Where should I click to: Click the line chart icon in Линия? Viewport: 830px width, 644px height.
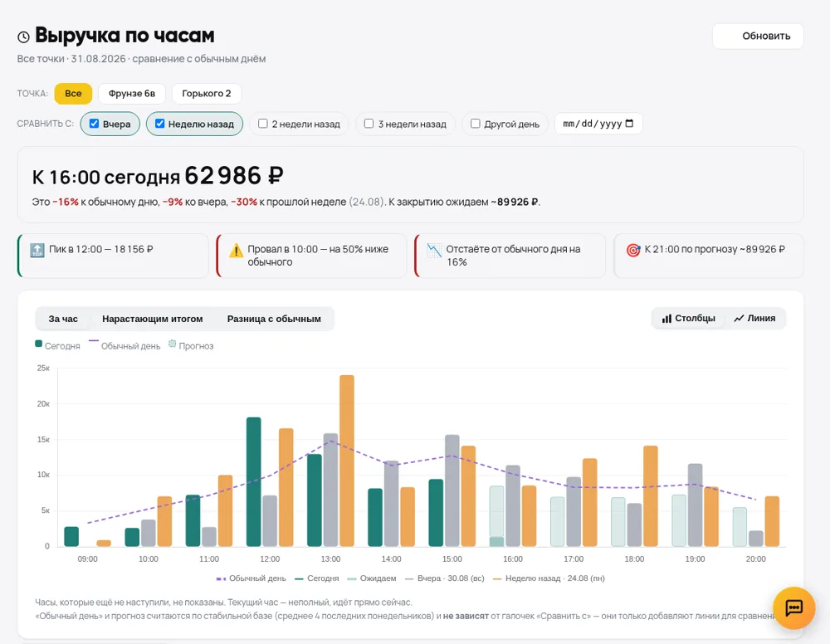tap(739, 319)
